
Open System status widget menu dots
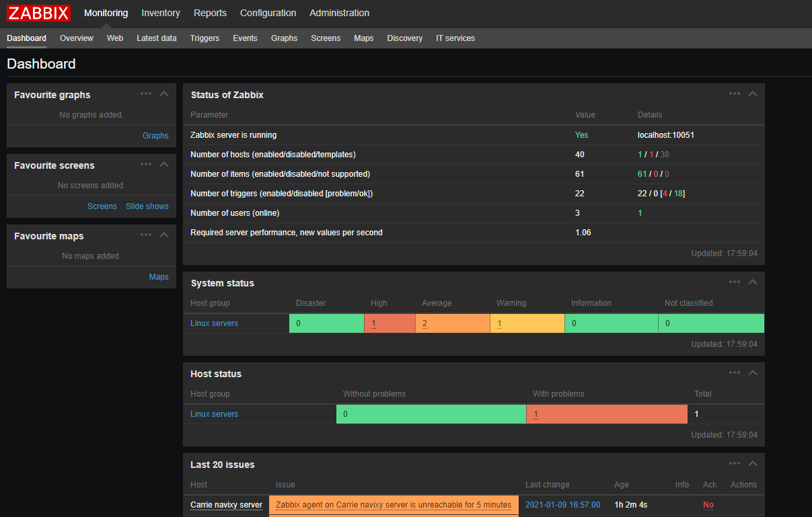click(x=735, y=282)
